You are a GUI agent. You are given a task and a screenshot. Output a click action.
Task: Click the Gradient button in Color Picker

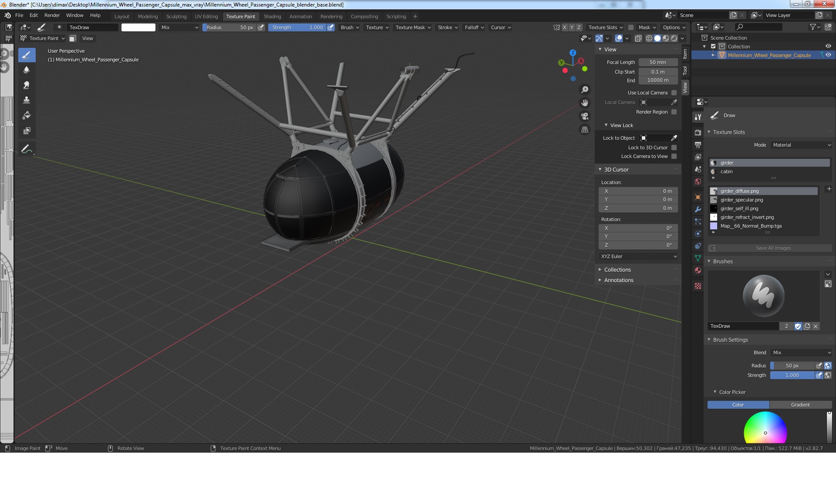tap(800, 405)
